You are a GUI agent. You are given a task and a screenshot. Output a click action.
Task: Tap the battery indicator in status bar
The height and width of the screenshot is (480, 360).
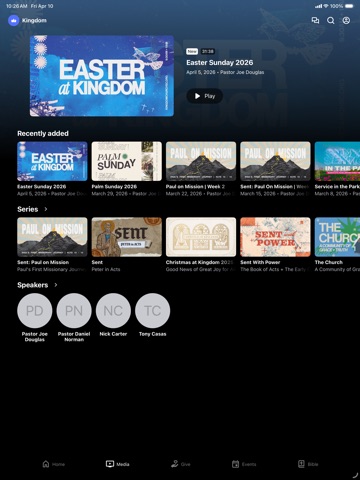[x=349, y=6]
